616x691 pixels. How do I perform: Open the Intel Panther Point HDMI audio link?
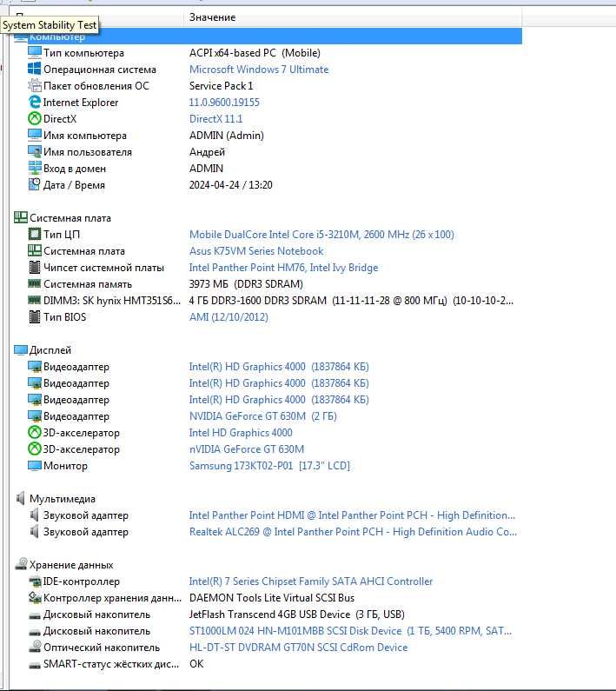(x=352, y=515)
